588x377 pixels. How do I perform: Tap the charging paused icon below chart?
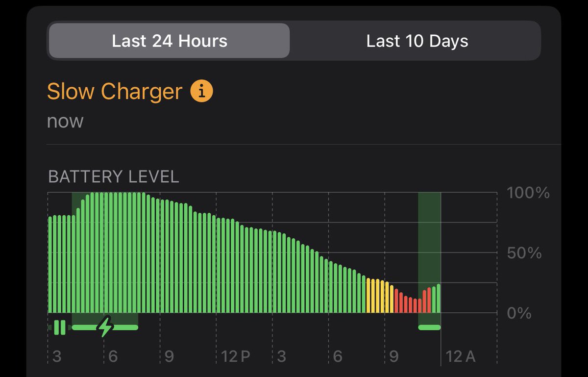click(x=60, y=327)
